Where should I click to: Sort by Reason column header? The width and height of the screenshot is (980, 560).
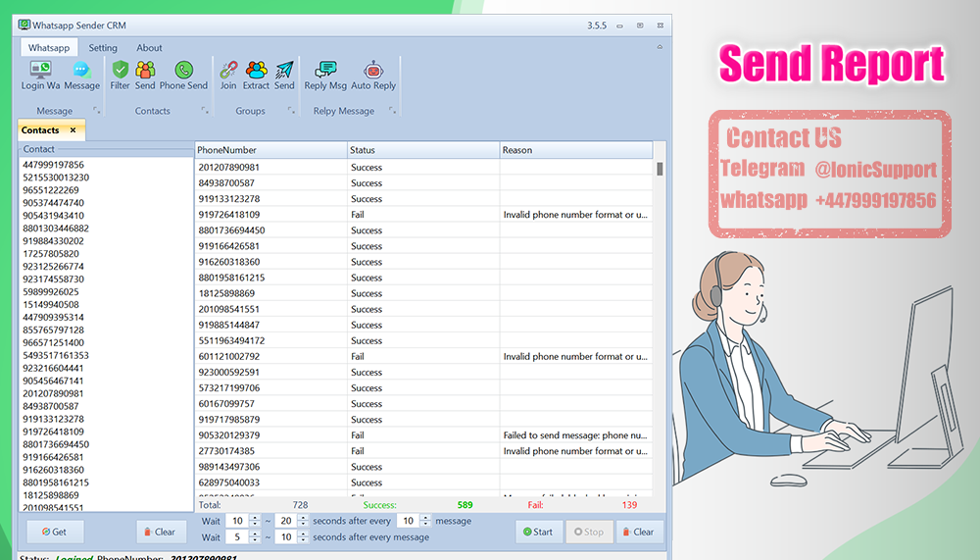point(575,150)
